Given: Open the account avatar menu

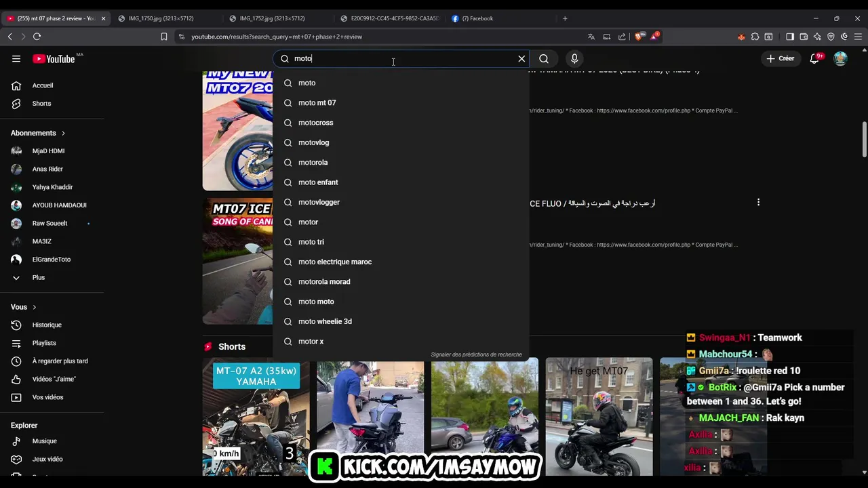Looking at the screenshot, I should (840, 59).
